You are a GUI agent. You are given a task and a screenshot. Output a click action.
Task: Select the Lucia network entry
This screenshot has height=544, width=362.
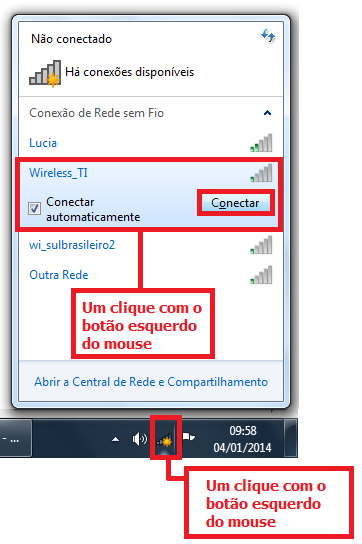coord(151,143)
